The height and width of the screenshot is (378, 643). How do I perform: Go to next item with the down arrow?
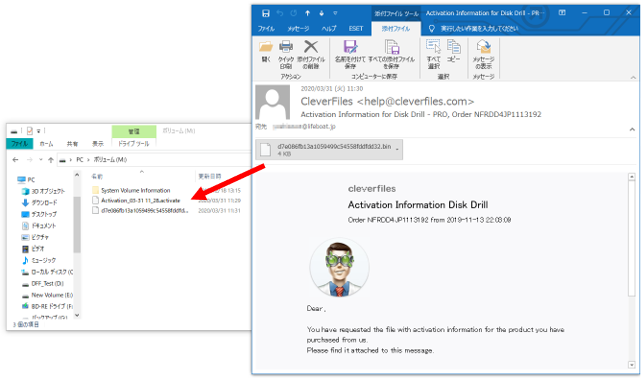[322, 13]
